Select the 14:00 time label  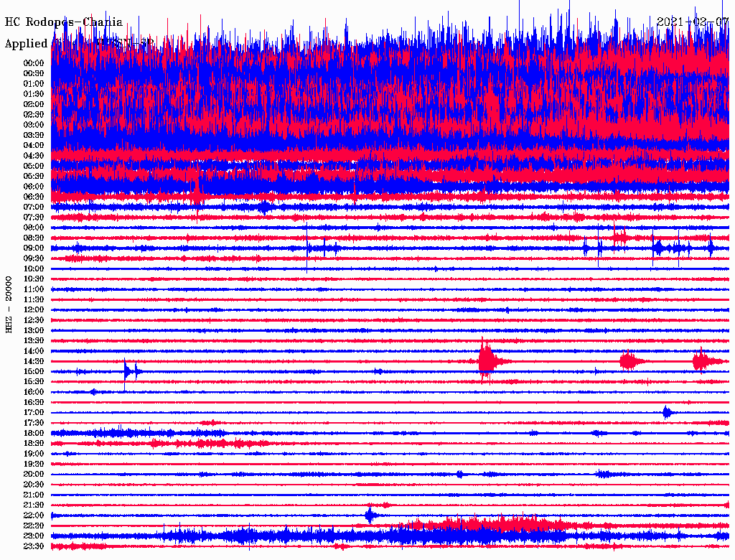[33, 351]
